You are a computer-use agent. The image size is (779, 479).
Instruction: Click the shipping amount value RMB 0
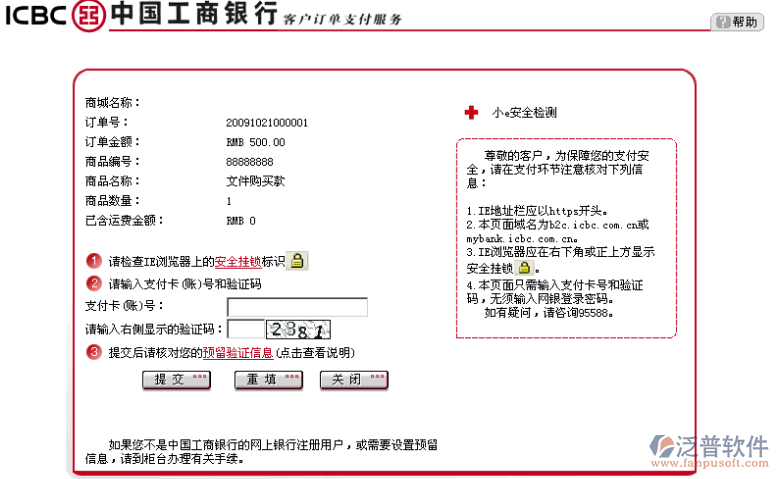coord(241,221)
